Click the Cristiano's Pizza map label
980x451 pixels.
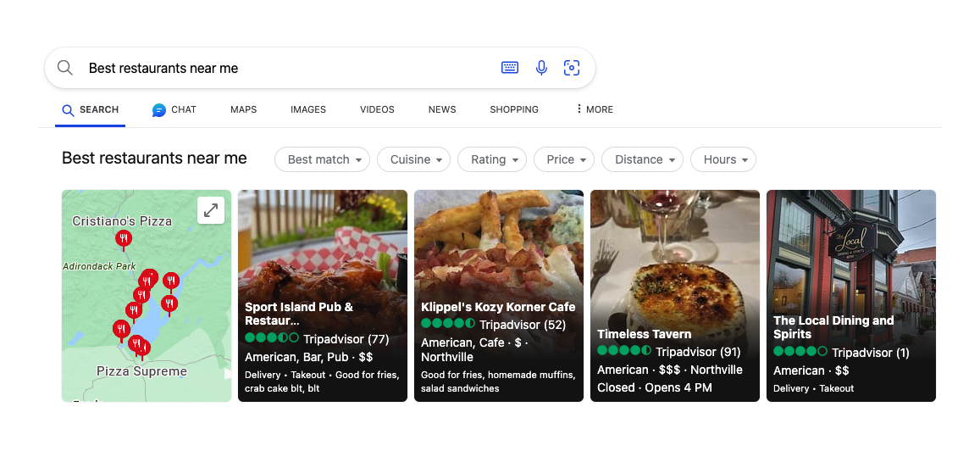122,220
